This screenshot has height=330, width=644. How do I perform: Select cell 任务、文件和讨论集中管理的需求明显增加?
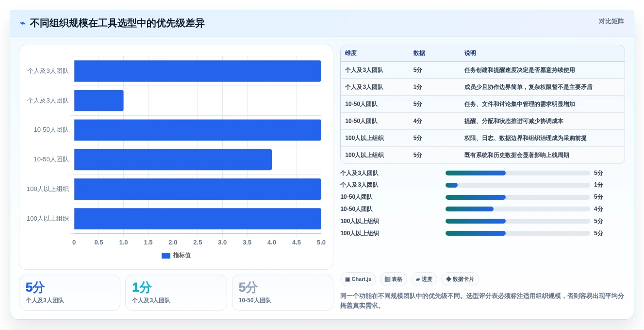pyautogui.click(x=519, y=104)
